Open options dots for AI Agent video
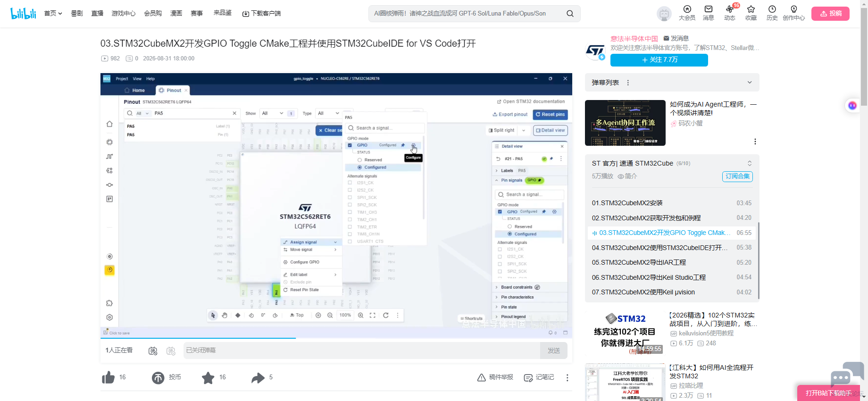868x401 pixels. coord(755,142)
